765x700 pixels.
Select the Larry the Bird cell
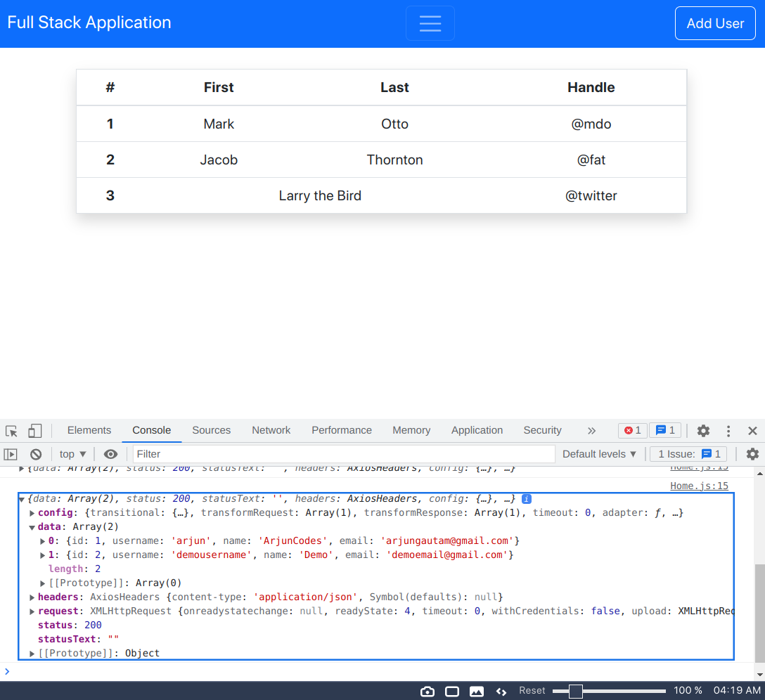coord(320,196)
